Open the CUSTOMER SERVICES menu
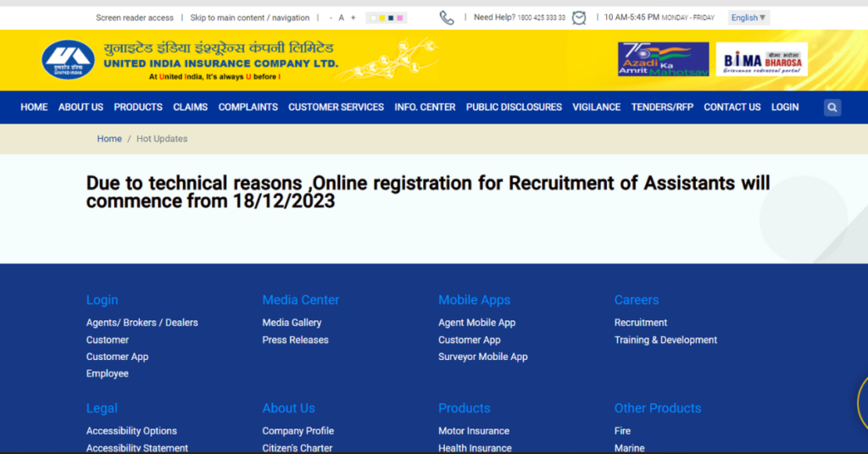Image resolution: width=868 pixels, height=454 pixels. pyautogui.click(x=336, y=108)
